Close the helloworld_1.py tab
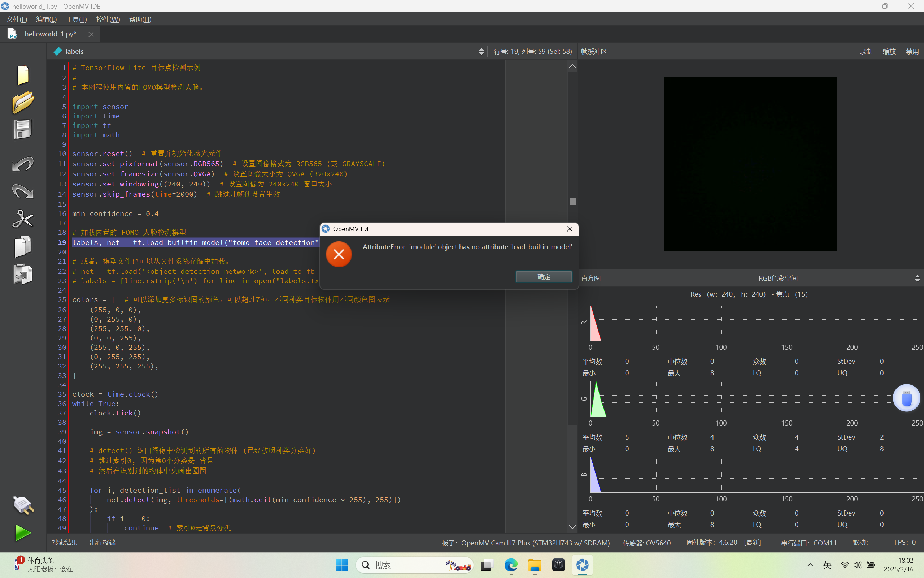Image resolution: width=924 pixels, height=578 pixels. [x=91, y=34]
